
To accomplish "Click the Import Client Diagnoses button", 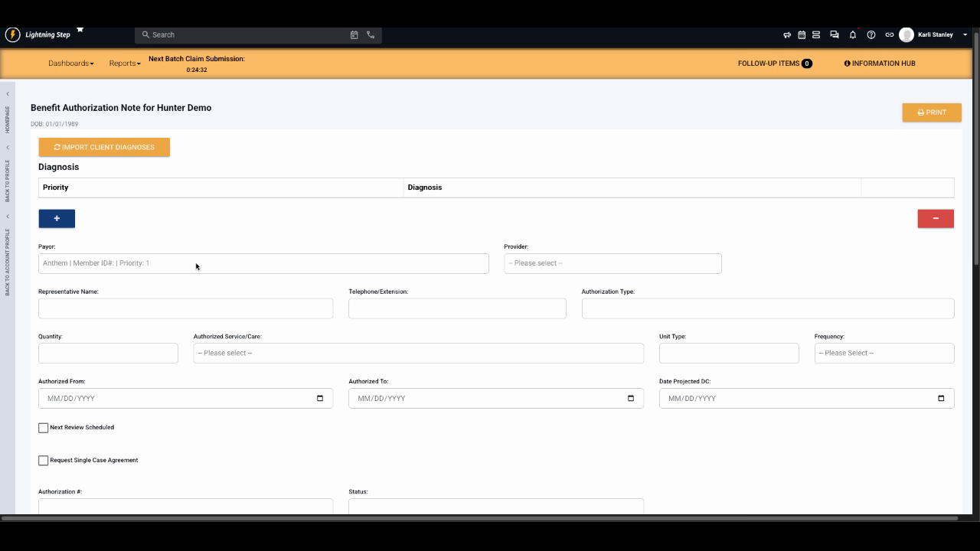I will [104, 146].
